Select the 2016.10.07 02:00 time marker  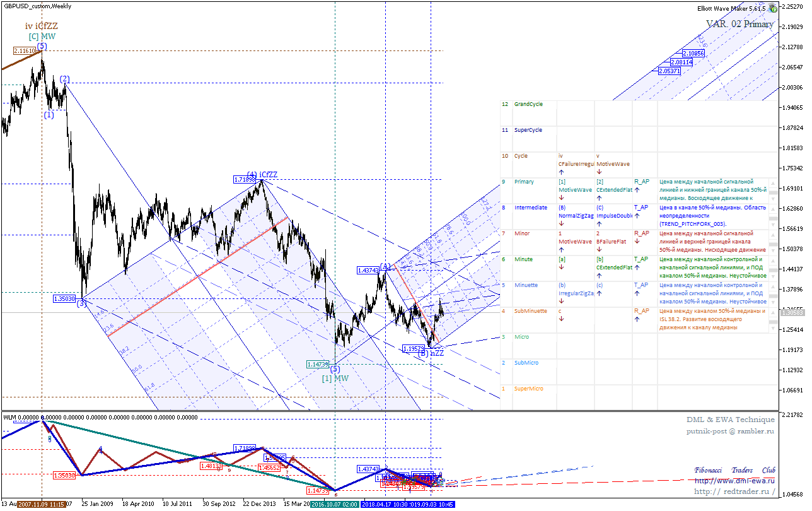[335, 505]
